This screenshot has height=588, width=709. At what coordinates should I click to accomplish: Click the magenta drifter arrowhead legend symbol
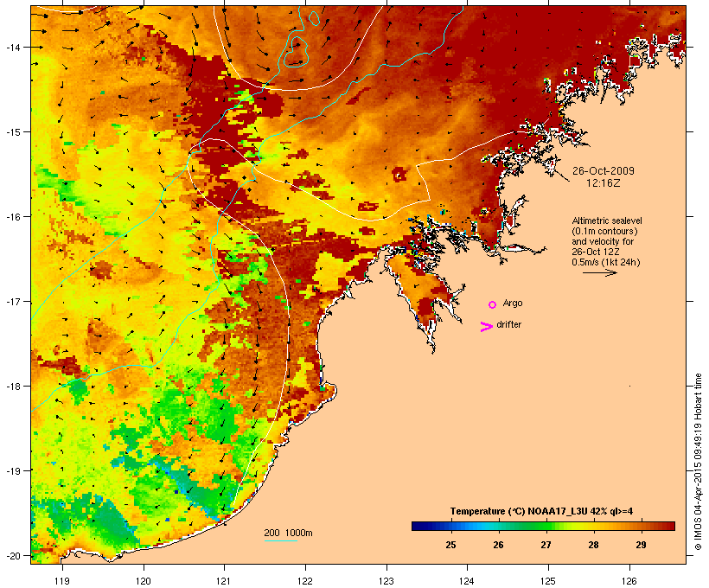(486, 327)
